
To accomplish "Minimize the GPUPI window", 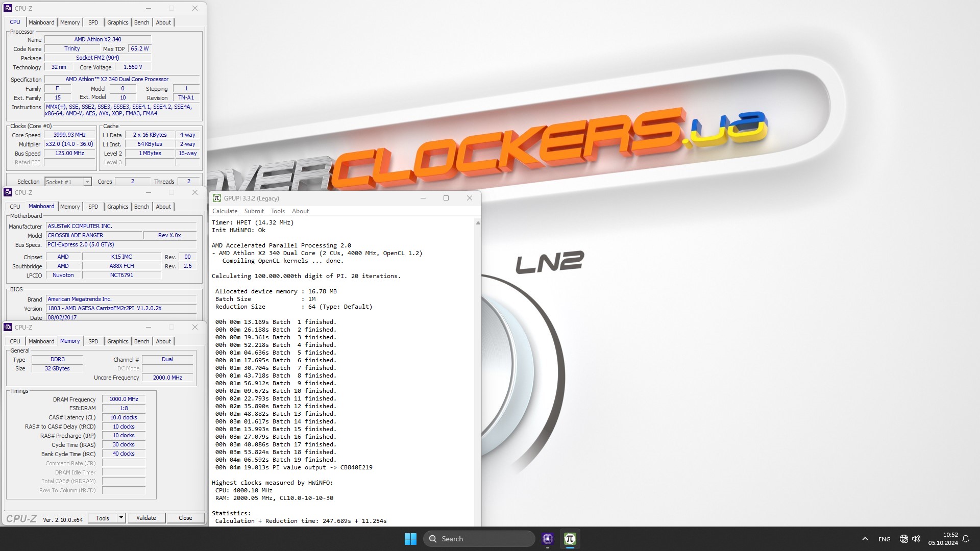I will [x=423, y=198].
